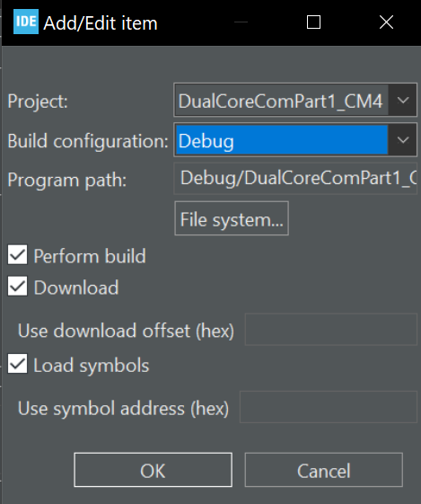Close the Add/Edit item dialog
This screenshot has height=504, width=421.
(386, 22)
